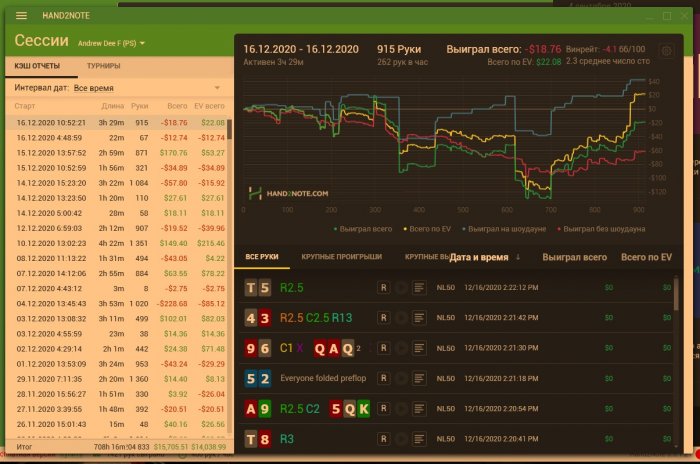Click hand timestamp 12/16/2020 2:21:42 PM
The width and height of the screenshot is (700, 464).
click(501, 318)
